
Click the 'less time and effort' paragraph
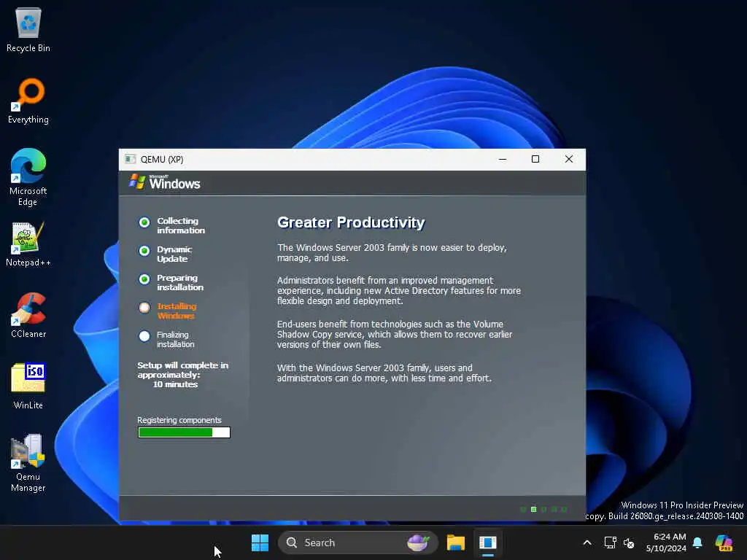tap(384, 373)
